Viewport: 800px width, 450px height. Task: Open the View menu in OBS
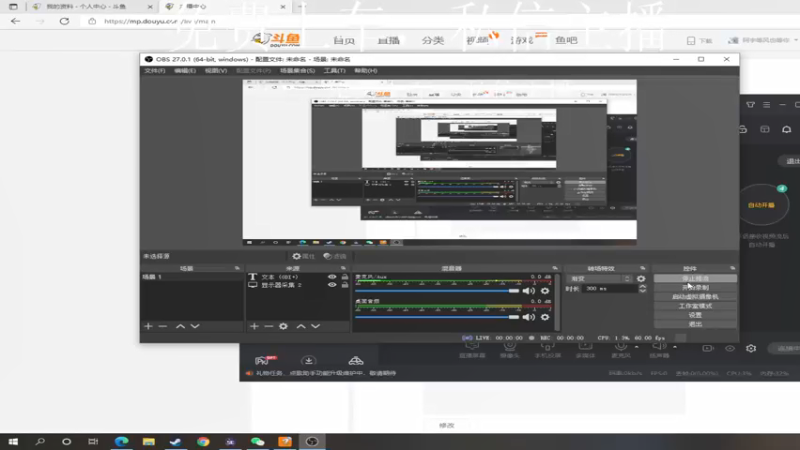216,71
